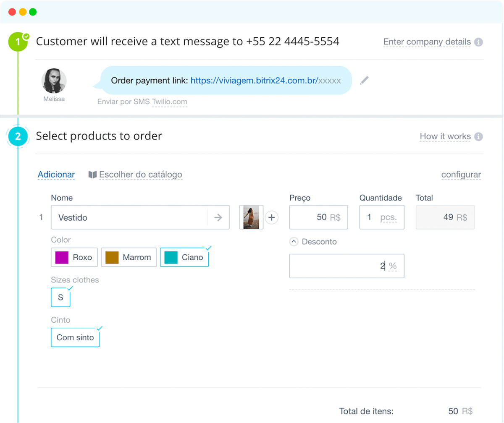Change discount type via percent dropdown
Image resolution: width=504 pixels, height=423 pixels.
(x=393, y=266)
